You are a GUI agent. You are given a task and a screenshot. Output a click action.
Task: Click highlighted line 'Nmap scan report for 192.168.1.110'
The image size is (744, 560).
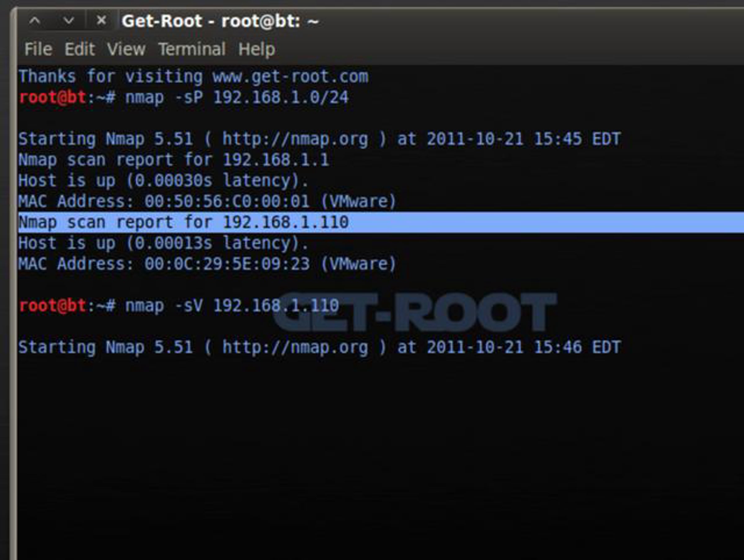pyautogui.click(x=381, y=222)
